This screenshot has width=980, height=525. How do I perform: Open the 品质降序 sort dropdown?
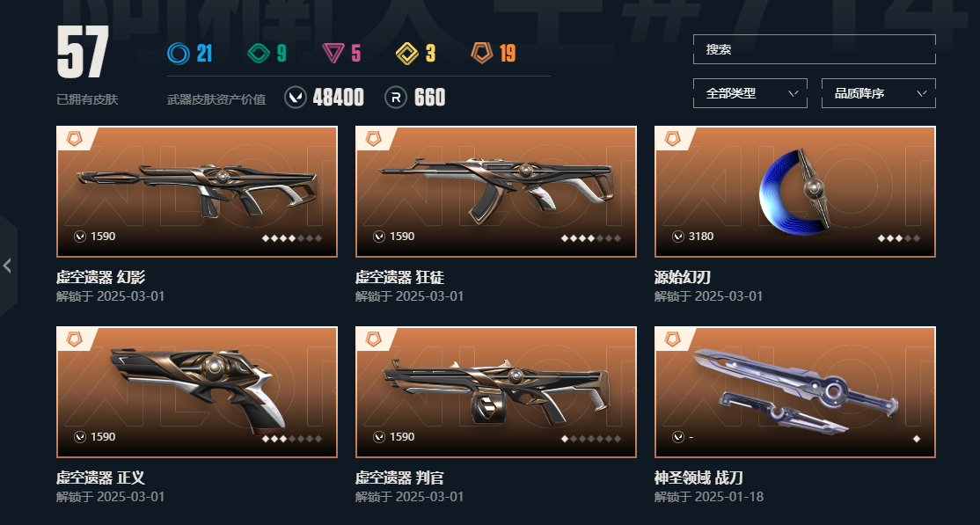tap(878, 93)
